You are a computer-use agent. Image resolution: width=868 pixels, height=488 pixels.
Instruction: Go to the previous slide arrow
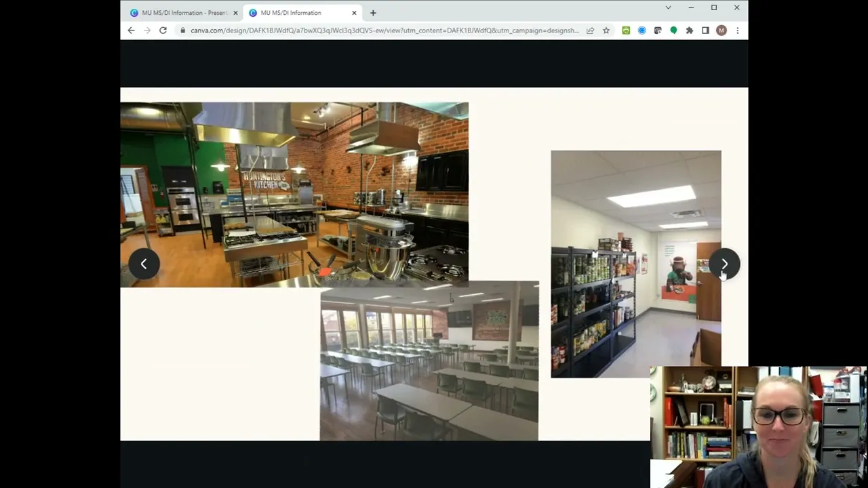(x=144, y=264)
